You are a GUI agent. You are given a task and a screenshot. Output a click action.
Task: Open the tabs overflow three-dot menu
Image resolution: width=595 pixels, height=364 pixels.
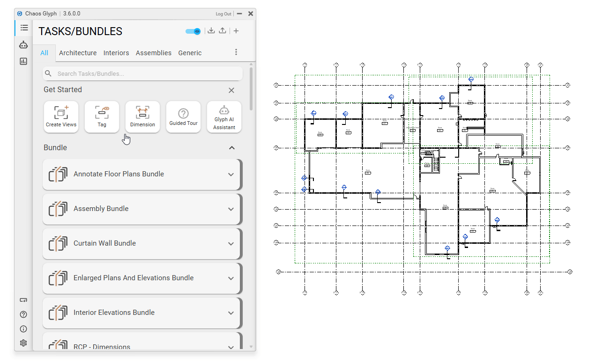pyautogui.click(x=236, y=52)
